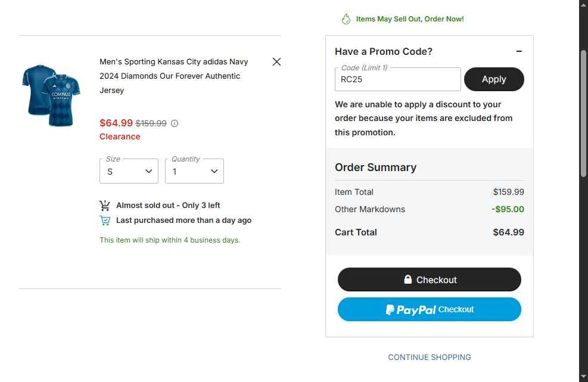Screen dimensions: 588x382
Task: Click the PayPal logo on the blue button
Action: coord(411,310)
